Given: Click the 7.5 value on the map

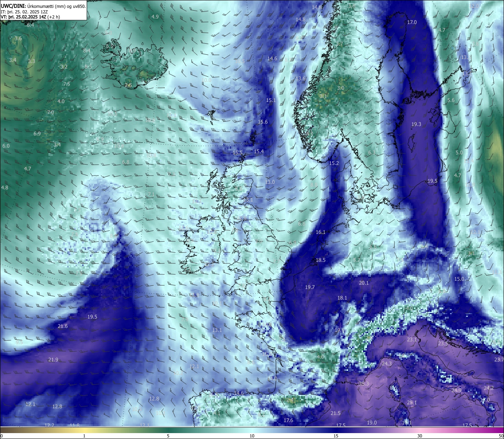Looking at the screenshot, I should point(67,84).
